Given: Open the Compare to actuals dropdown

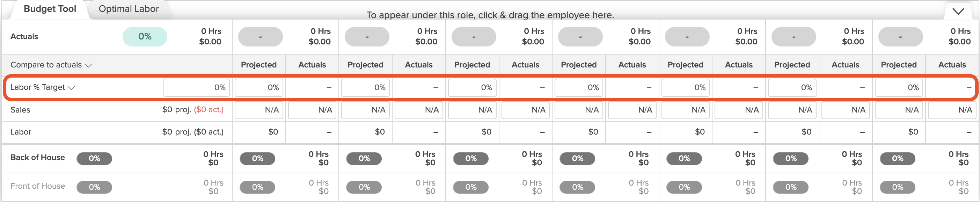Looking at the screenshot, I should (51, 65).
